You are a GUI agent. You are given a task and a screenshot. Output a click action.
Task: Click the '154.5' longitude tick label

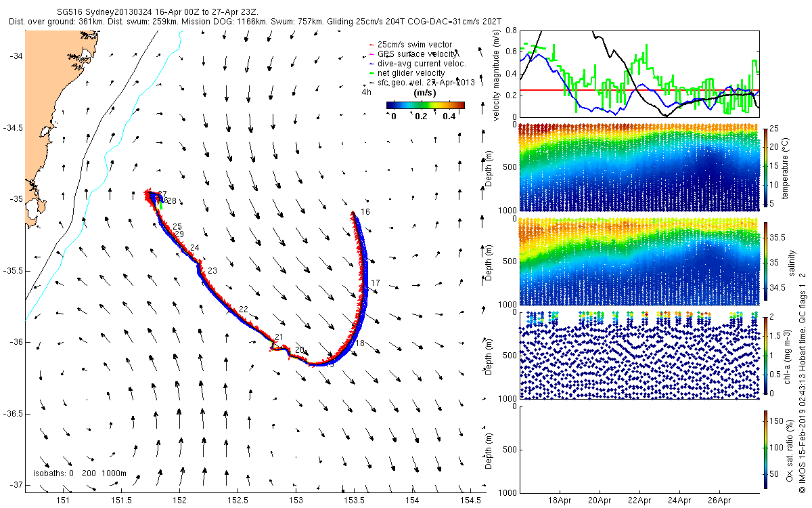tap(471, 501)
